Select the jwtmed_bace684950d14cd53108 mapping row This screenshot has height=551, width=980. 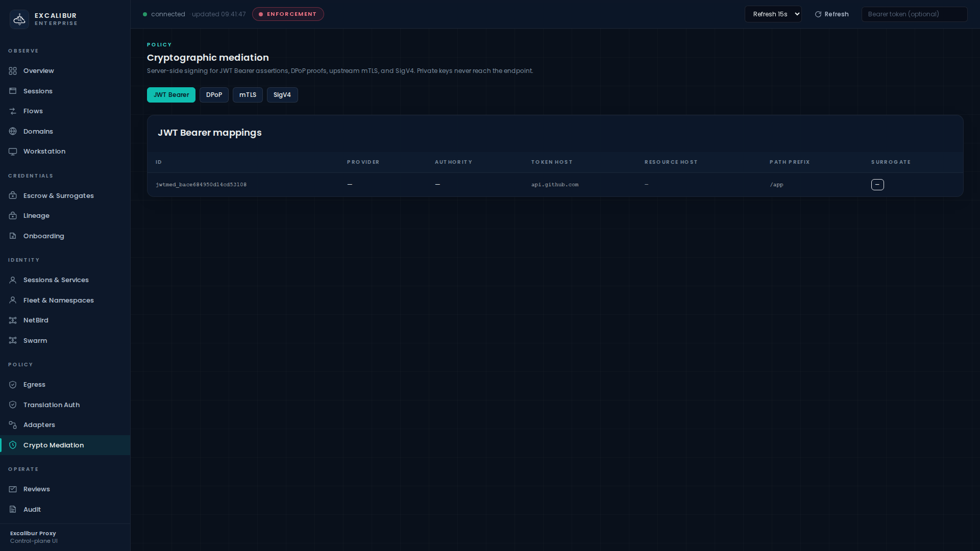coord(201,185)
